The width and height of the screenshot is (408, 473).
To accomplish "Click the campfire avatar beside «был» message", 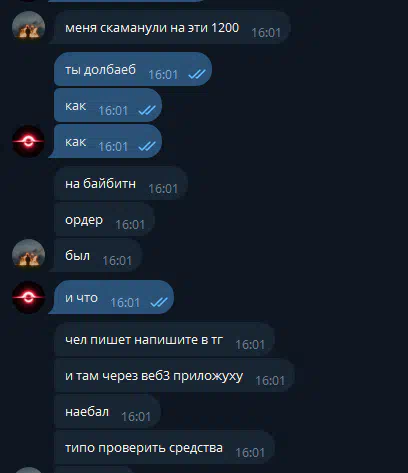I will [28, 255].
